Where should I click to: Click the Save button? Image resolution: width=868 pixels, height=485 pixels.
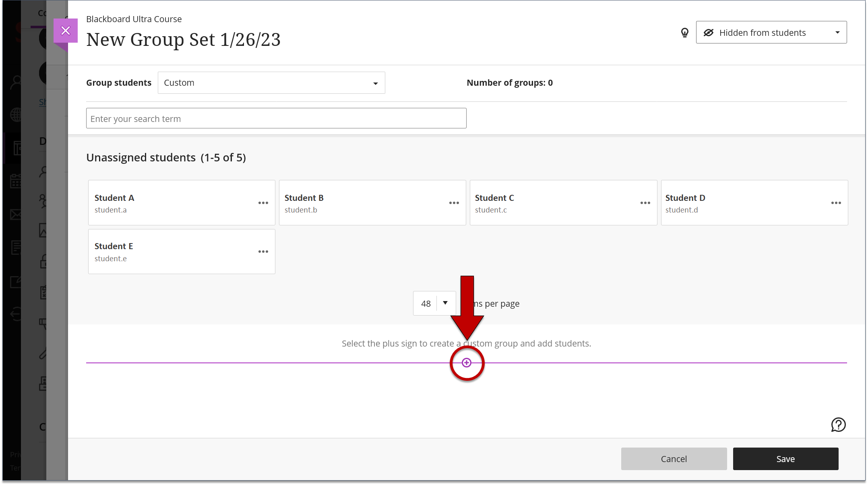(x=785, y=458)
